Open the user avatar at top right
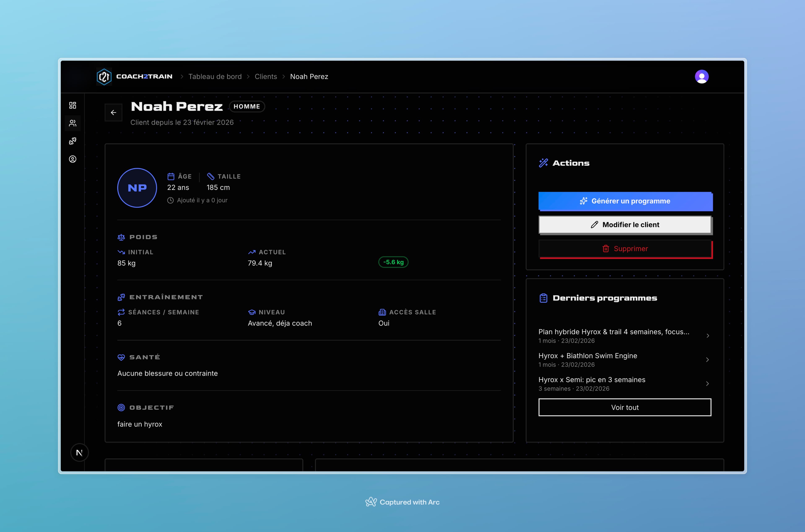This screenshot has width=805, height=532. pos(701,77)
